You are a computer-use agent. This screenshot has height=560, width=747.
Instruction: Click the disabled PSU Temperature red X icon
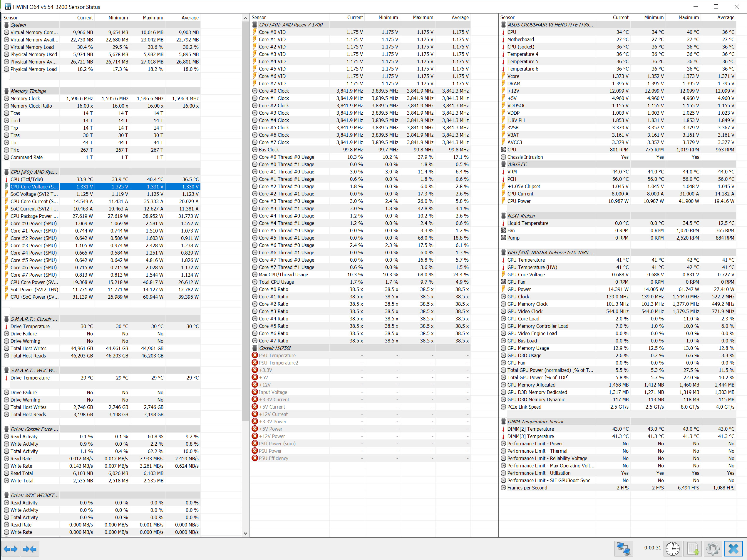point(255,355)
